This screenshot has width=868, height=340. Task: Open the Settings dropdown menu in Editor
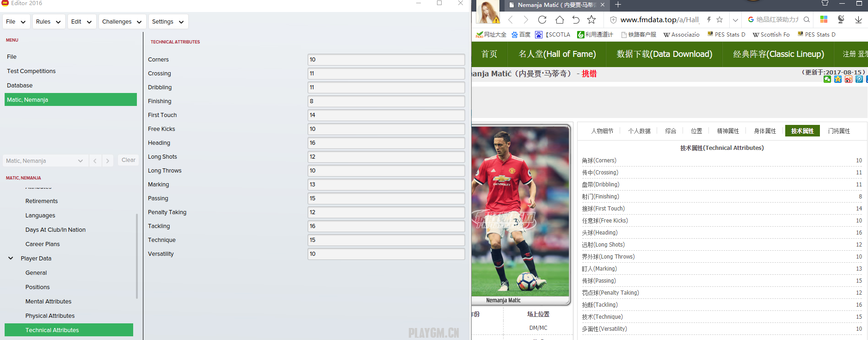[x=168, y=22]
